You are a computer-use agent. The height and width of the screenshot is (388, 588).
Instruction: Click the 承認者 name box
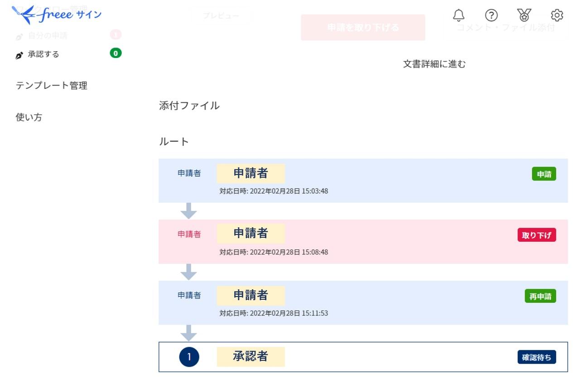pyautogui.click(x=251, y=357)
